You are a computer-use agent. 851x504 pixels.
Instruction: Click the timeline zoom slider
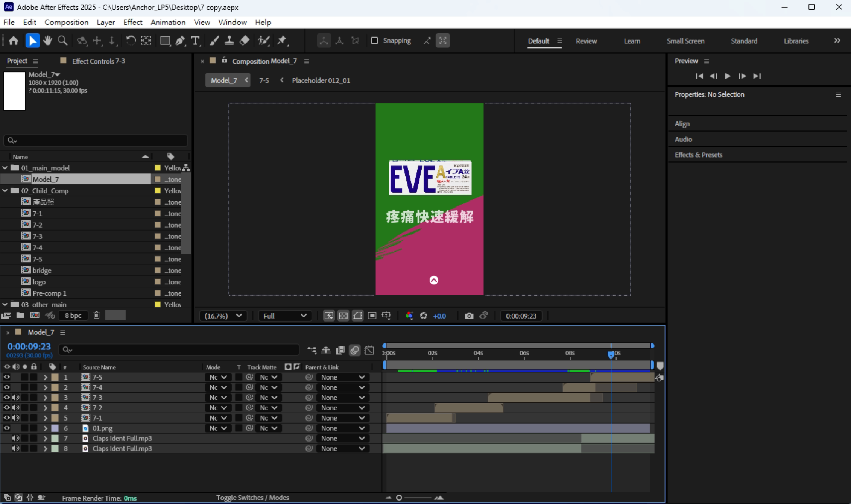pyautogui.click(x=399, y=498)
